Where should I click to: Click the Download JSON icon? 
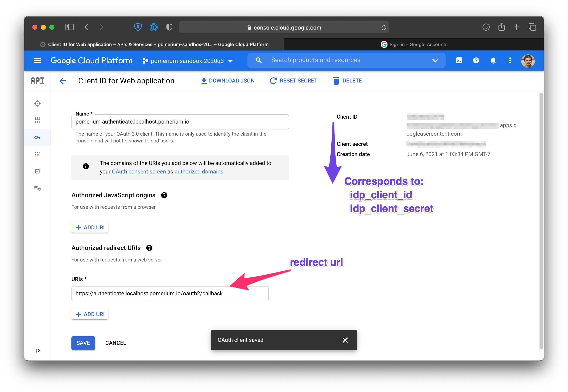(203, 81)
